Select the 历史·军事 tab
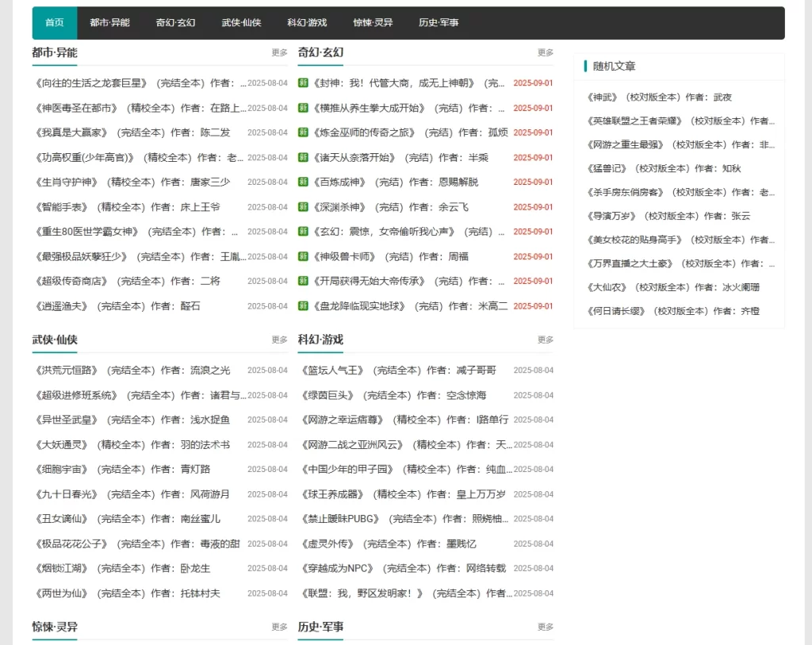The height and width of the screenshot is (645, 812). click(437, 23)
